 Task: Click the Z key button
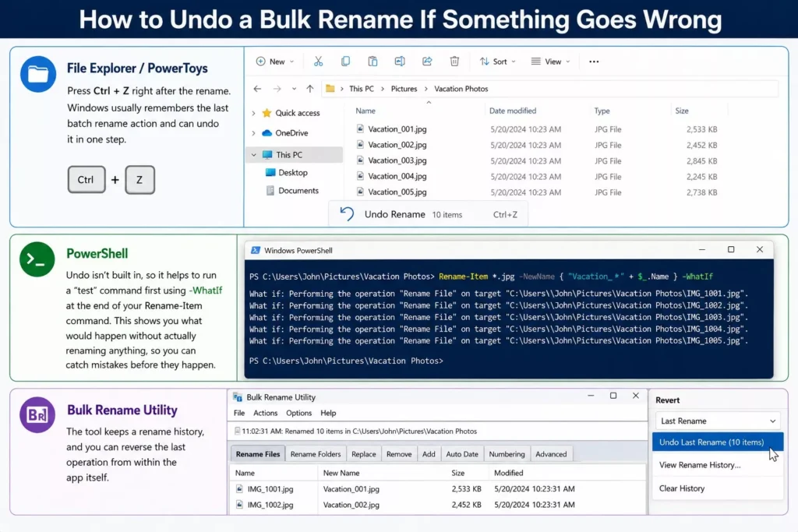coord(139,179)
